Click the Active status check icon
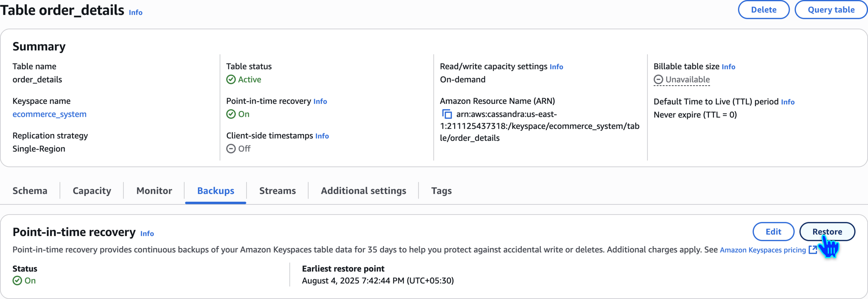 point(231,80)
